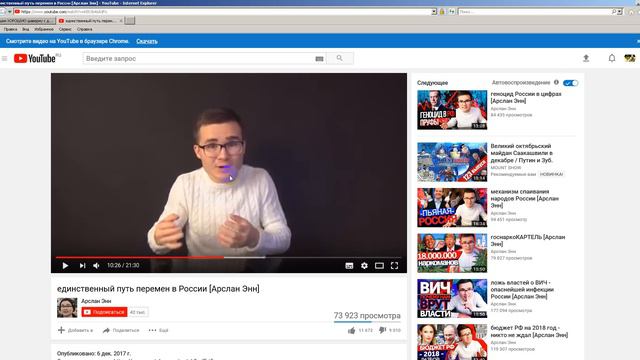Open the Избранное browser menu
This screenshot has height=360, width=640.
click(44, 29)
